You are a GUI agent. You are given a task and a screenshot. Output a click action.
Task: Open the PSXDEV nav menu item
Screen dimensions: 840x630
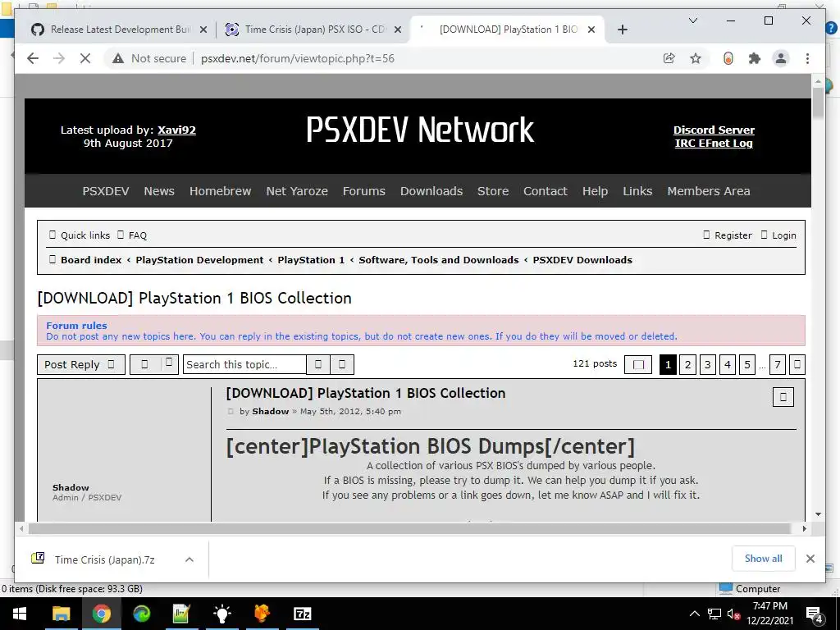[x=106, y=190]
